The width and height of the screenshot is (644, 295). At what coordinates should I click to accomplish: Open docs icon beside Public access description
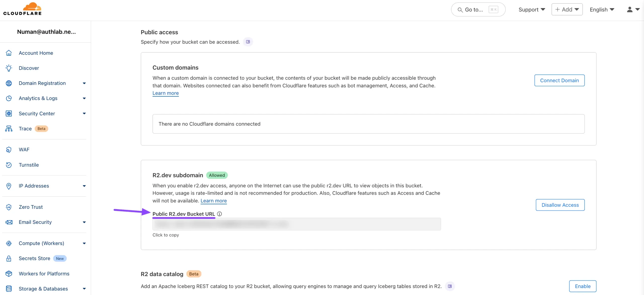point(248,42)
